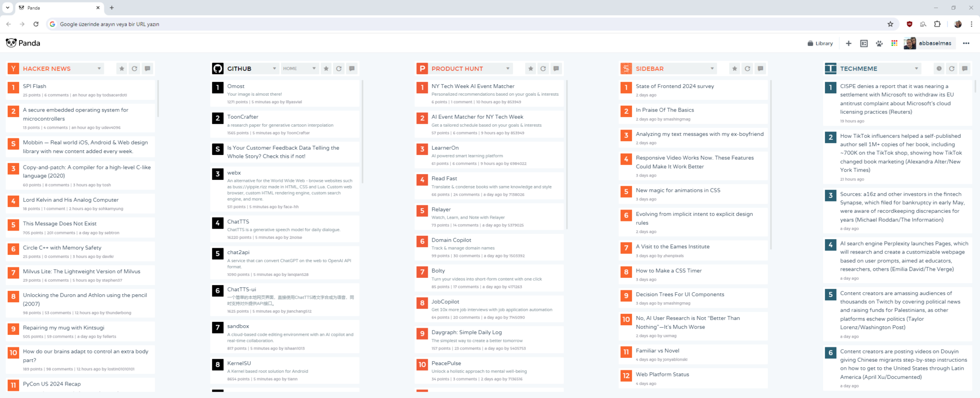Image resolution: width=980 pixels, height=398 pixels.
Task: Toggle the star sort on Sidebar column
Action: tap(735, 69)
